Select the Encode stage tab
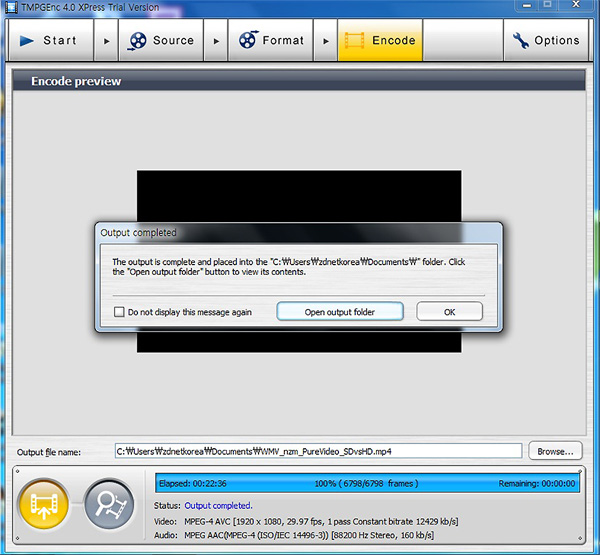 [x=380, y=40]
